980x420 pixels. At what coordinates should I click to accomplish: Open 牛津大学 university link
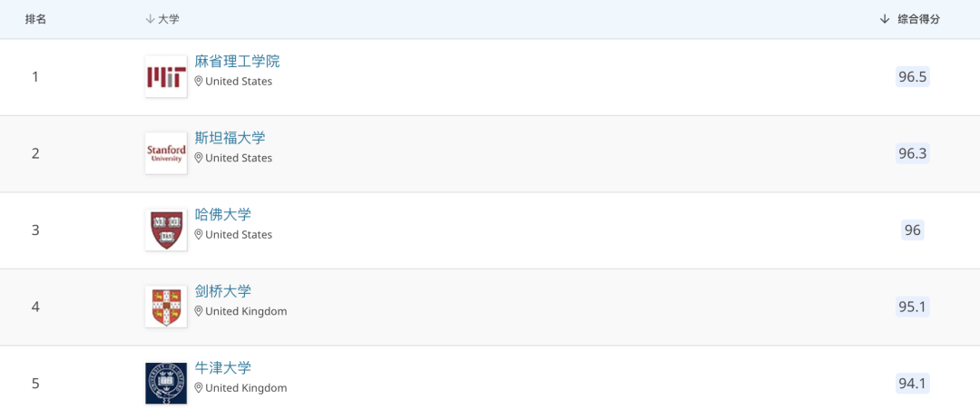(223, 367)
